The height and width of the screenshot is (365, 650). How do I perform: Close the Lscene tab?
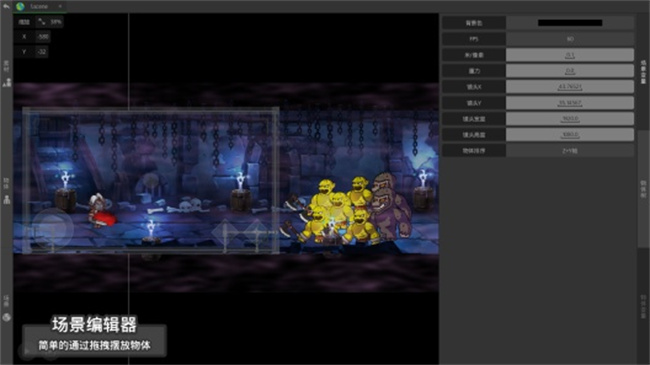(x=60, y=6)
